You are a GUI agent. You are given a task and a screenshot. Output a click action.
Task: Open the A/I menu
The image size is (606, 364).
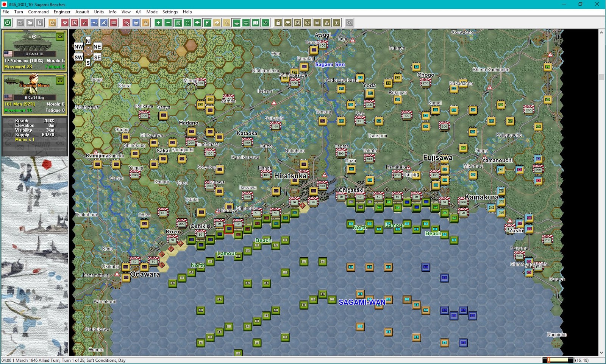[x=138, y=12]
